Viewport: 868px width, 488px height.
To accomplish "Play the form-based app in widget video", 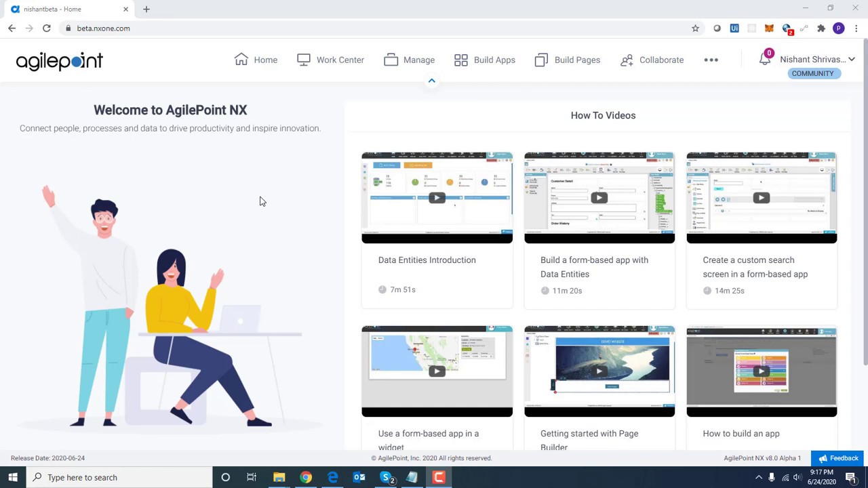I will tap(437, 371).
